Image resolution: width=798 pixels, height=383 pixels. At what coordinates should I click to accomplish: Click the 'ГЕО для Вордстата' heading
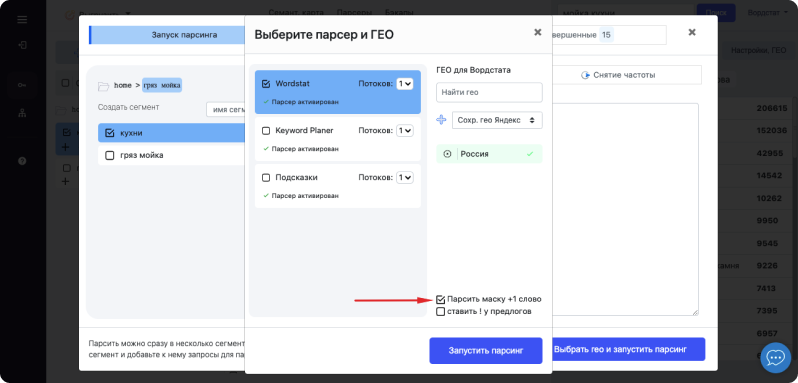point(473,70)
